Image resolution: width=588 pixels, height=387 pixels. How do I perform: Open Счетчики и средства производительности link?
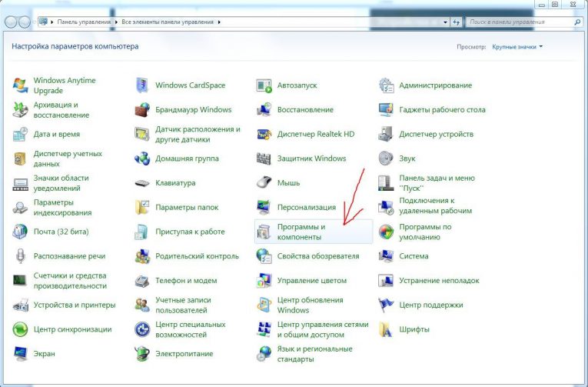click(70, 281)
